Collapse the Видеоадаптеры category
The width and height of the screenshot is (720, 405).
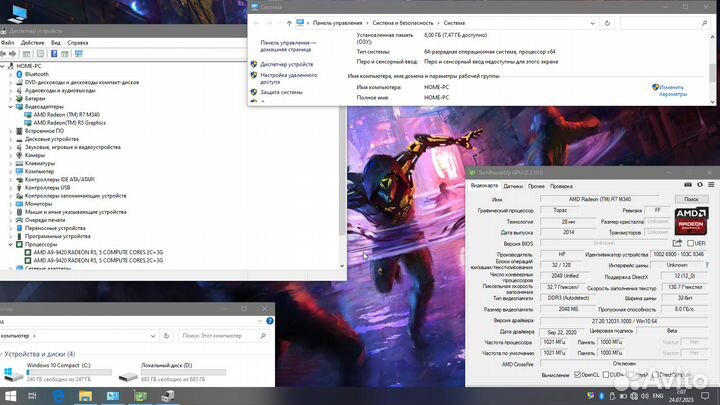click(x=11, y=107)
